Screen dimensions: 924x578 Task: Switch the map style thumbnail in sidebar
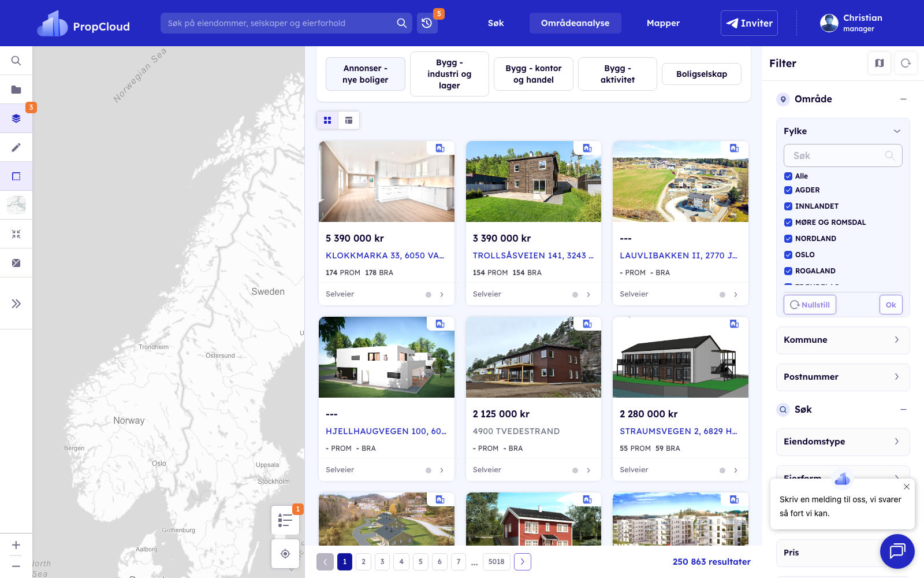tap(16, 205)
